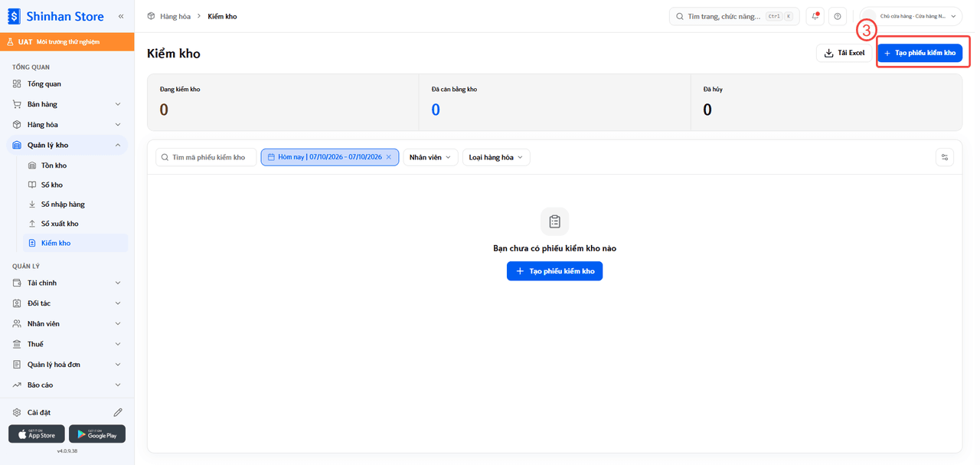980x465 pixels.
Task: Click the Tìm mã phiếu kiểm kho field
Action: pos(206,157)
